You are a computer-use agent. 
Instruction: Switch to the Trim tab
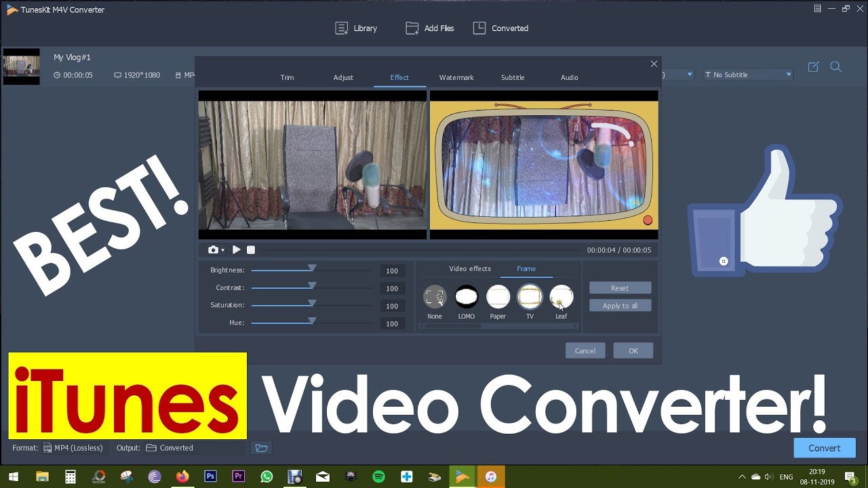click(x=287, y=77)
